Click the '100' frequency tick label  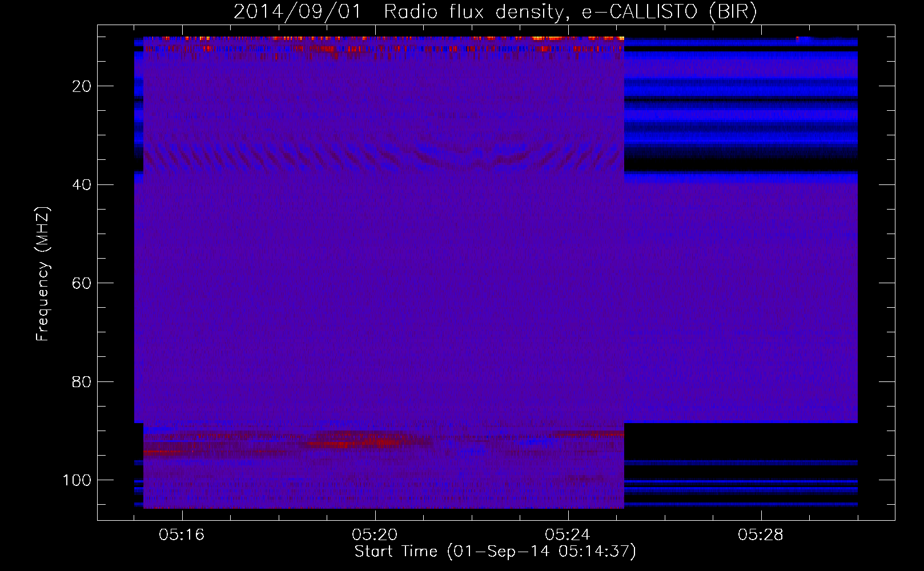point(77,480)
